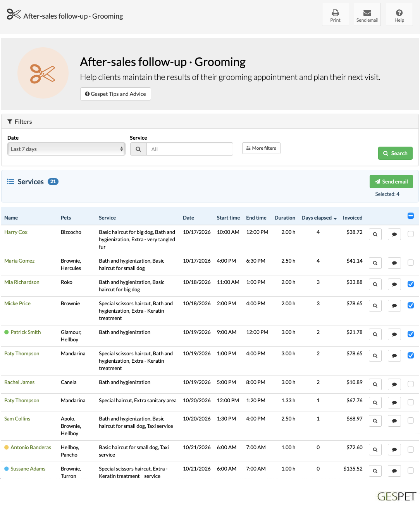View details magnifier for Patrick Smith
This screenshot has width=420, height=507.
(375, 334)
